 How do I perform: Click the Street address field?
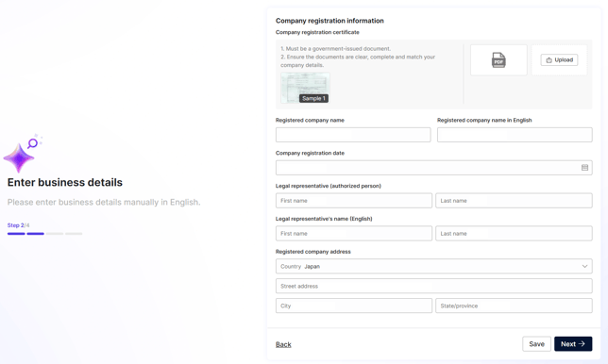[x=434, y=286]
